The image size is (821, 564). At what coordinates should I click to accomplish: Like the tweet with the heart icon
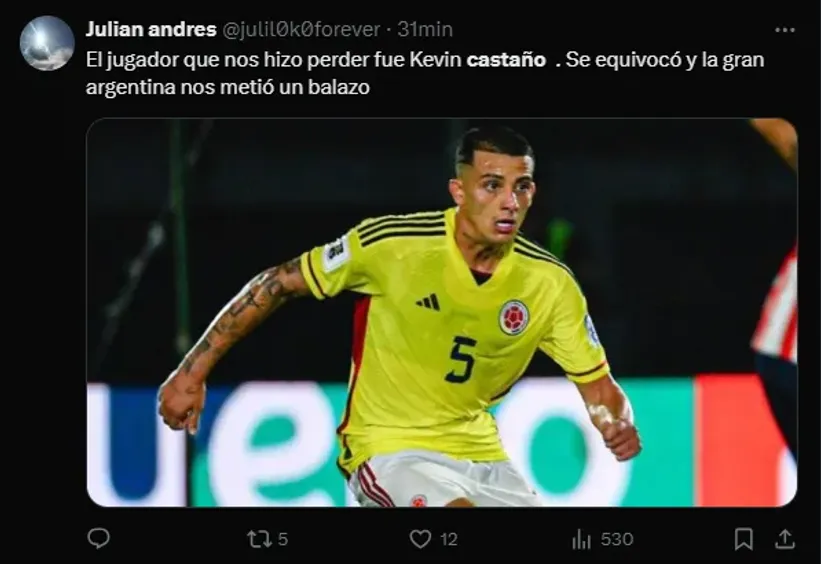click(x=420, y=539)
